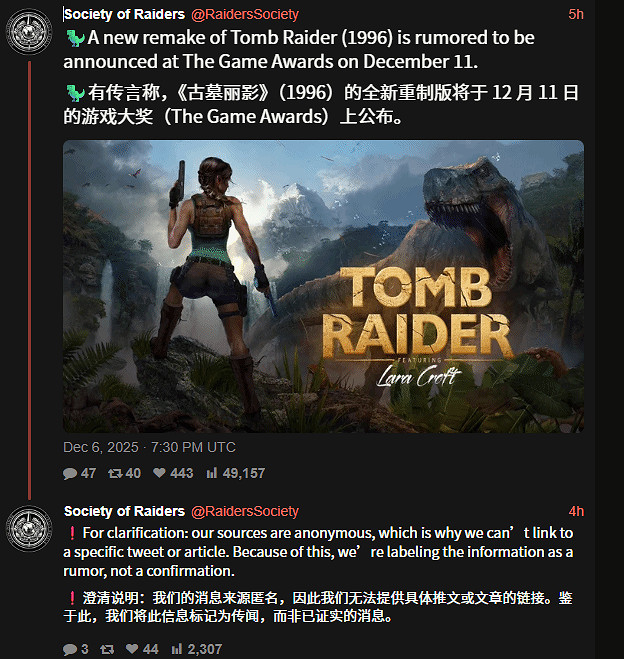Screen dimensions: 624x659
Task: Click the Society of Raiders name on first tweet
Action: pyautogui.click(x=124, y=14)
